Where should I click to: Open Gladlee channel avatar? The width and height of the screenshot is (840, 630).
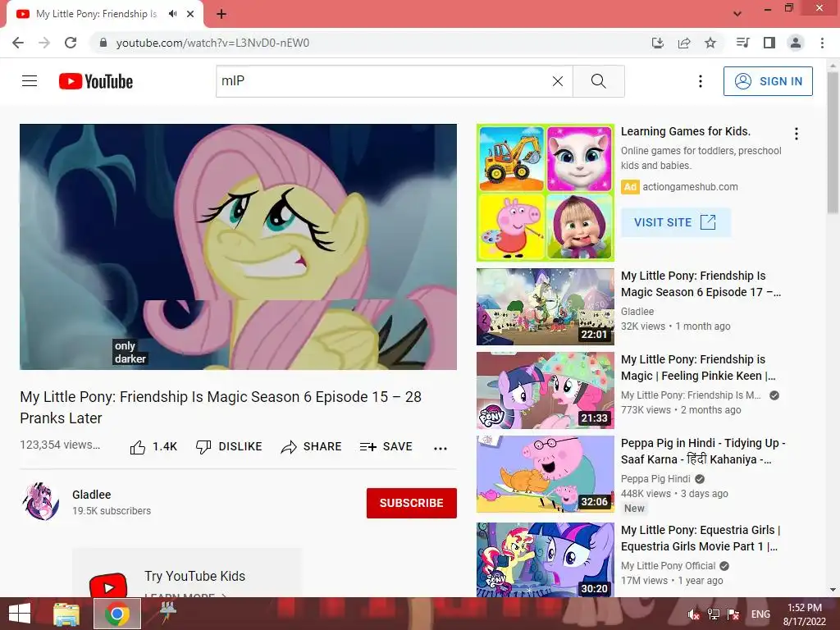41,501
